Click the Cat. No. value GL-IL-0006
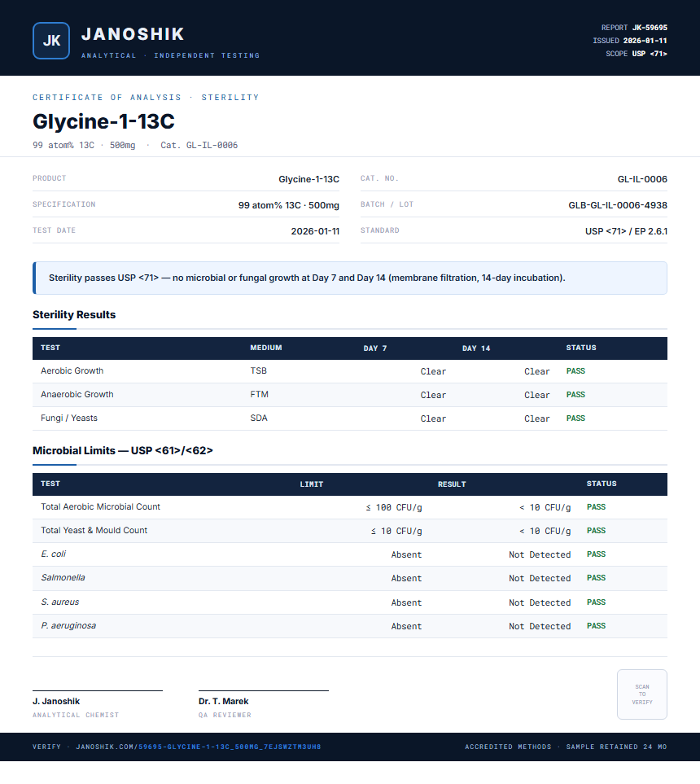 (642, 179)
